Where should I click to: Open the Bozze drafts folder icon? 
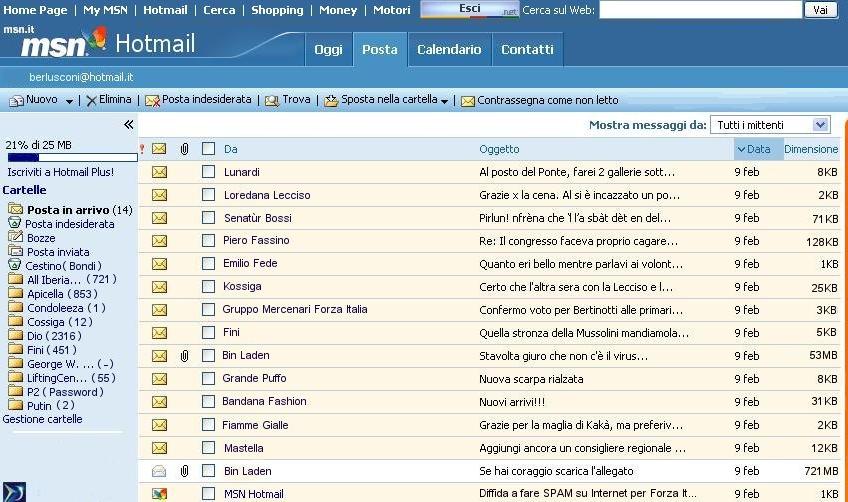point(16,236)
